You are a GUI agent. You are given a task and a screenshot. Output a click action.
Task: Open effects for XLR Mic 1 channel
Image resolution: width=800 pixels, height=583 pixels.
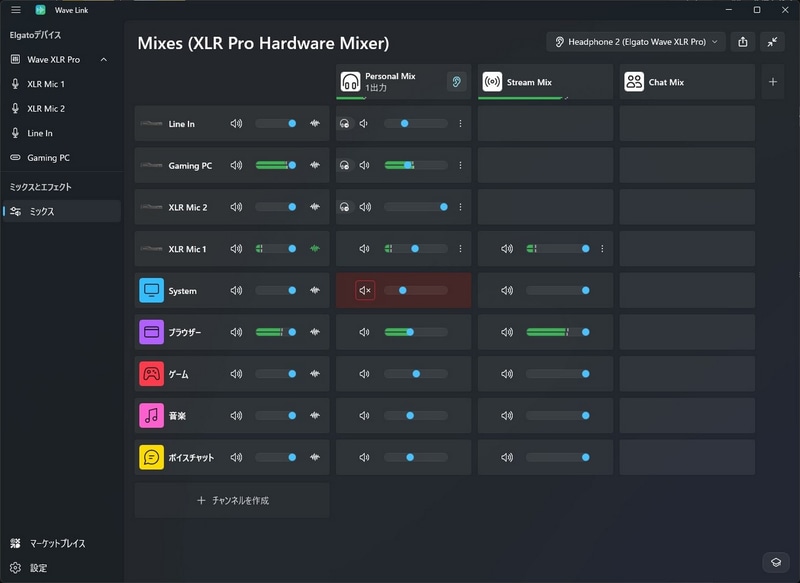(x=315, y=249)
